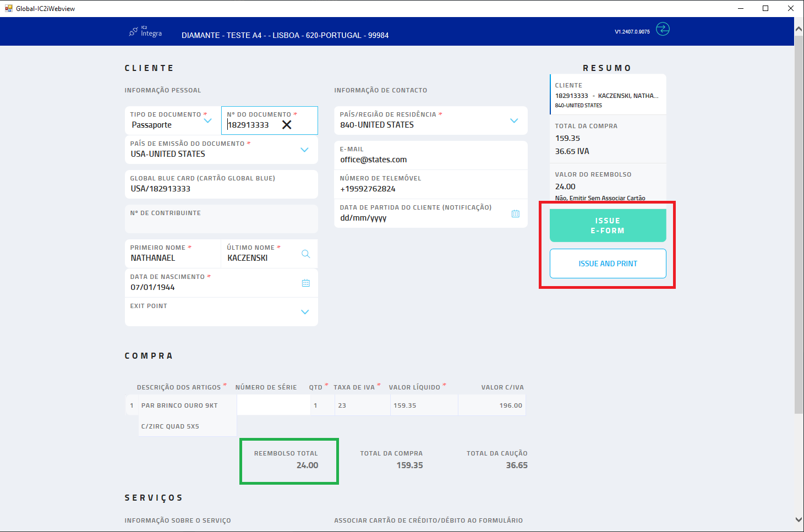Expand País/Região de Residência dropdown
The image size is (804, 532).
514,120
